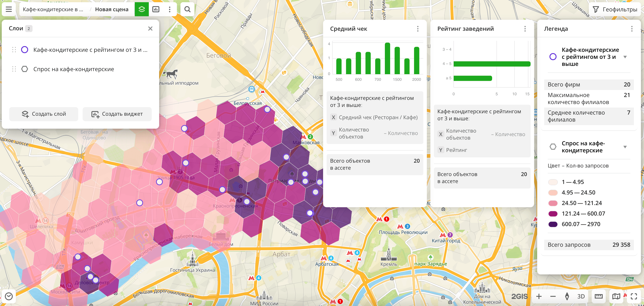Toggle visibility of Кафе-кондитерские layer circle
Viewport: 644px width, 306px height.
[x=24, y=50]
